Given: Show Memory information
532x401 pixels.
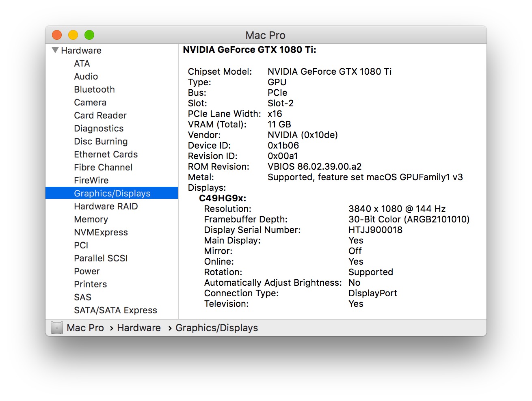Looking at the screenshot, I should (91, 220).
